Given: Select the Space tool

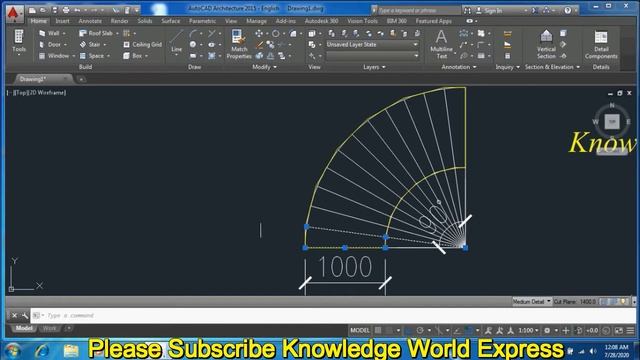Looking at the screenshot, I should pos(92,56).
